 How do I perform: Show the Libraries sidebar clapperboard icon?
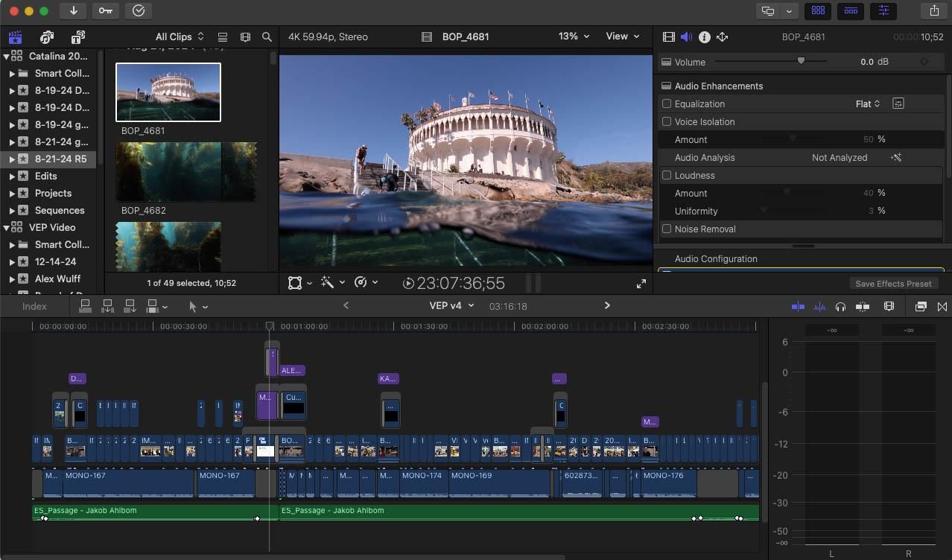point(15,37)
